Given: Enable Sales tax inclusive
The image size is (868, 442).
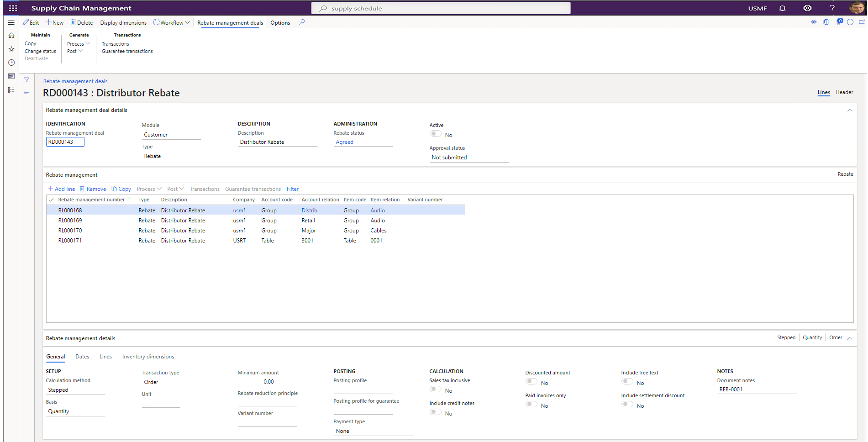Looking at the screenshot, I should [435, 389].
